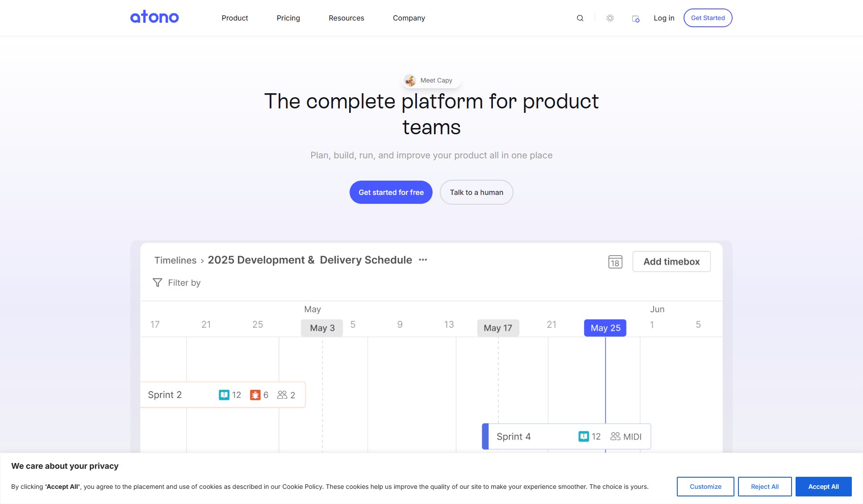Accept All cookies

[x=823, y=487]
